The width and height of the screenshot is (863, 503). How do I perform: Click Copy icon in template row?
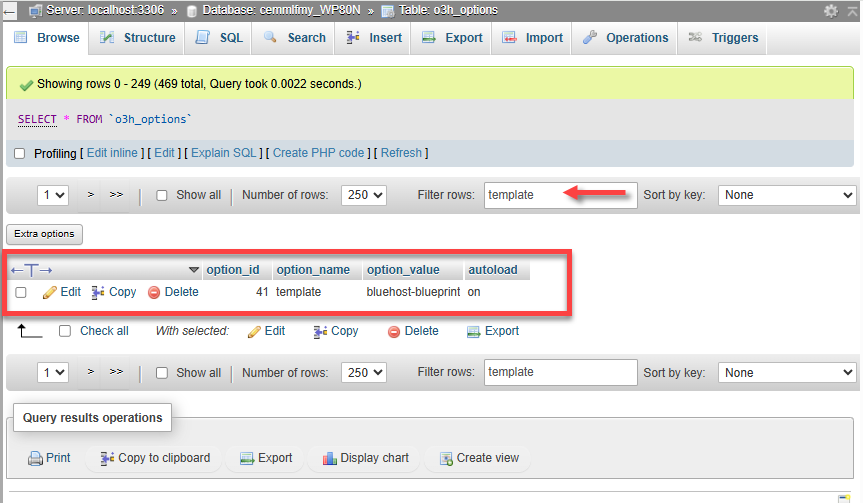tap(98, 292)
